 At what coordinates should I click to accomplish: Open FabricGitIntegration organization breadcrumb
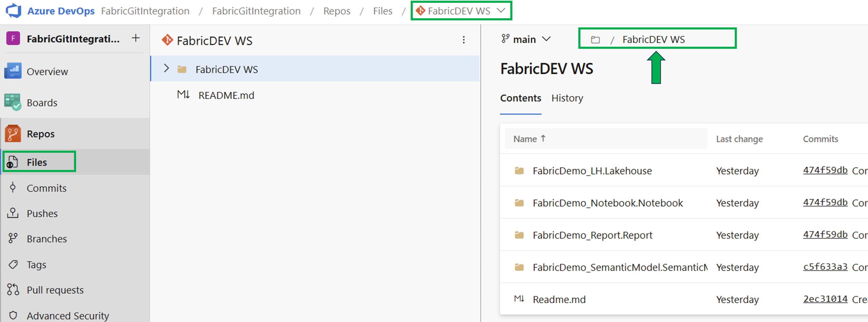(x=145, y=11)
